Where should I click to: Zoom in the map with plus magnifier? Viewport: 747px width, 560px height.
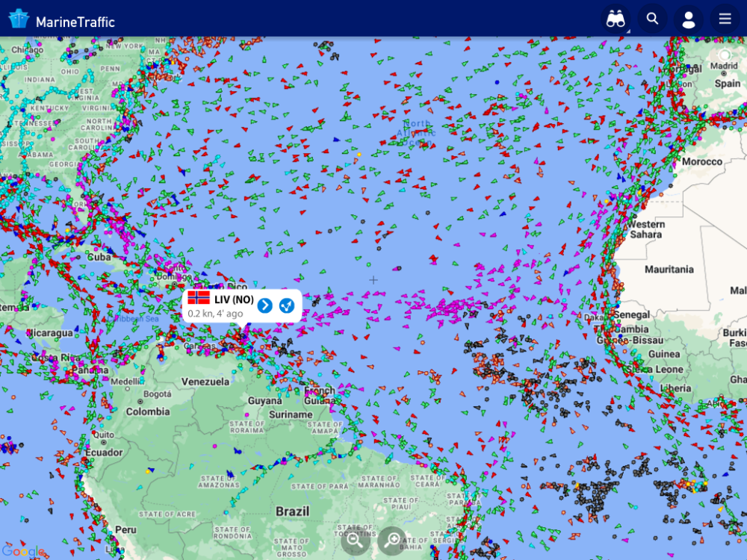(x=393, y=540)
